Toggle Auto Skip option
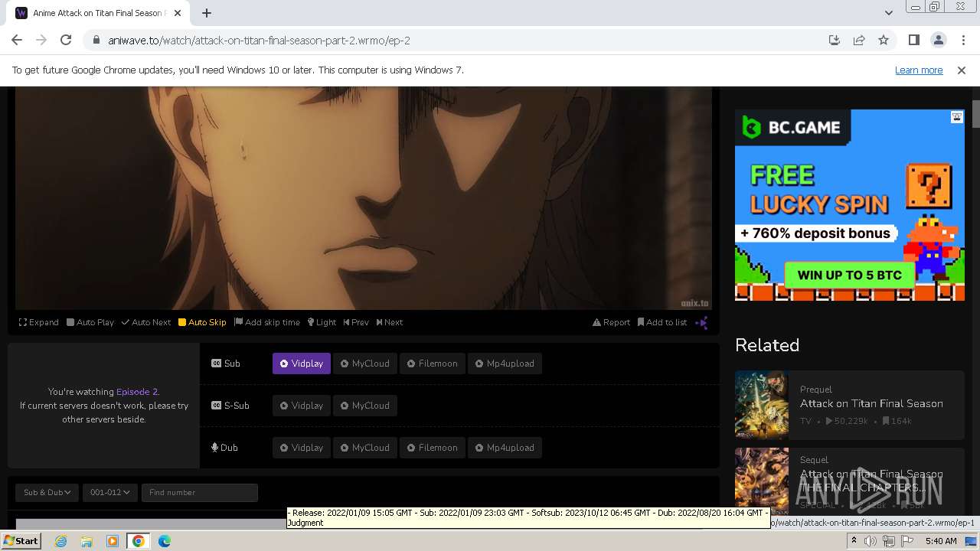Screen dimensions: 980x551 [202, 322]
